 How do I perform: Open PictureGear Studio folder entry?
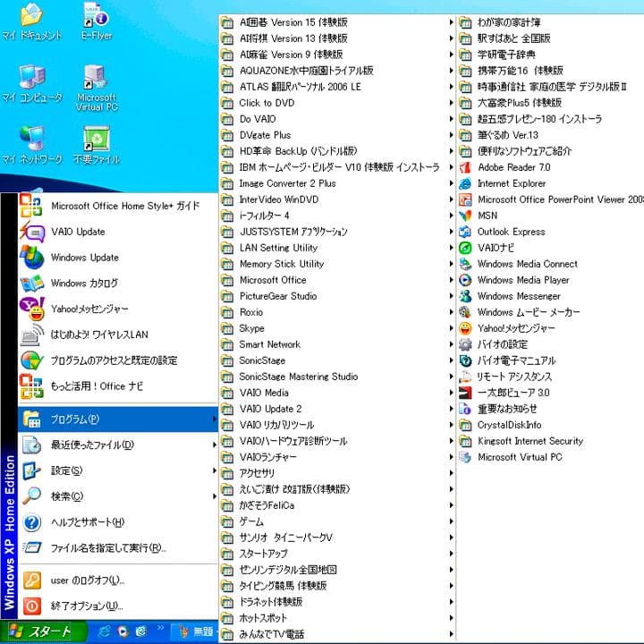(338, 296)
